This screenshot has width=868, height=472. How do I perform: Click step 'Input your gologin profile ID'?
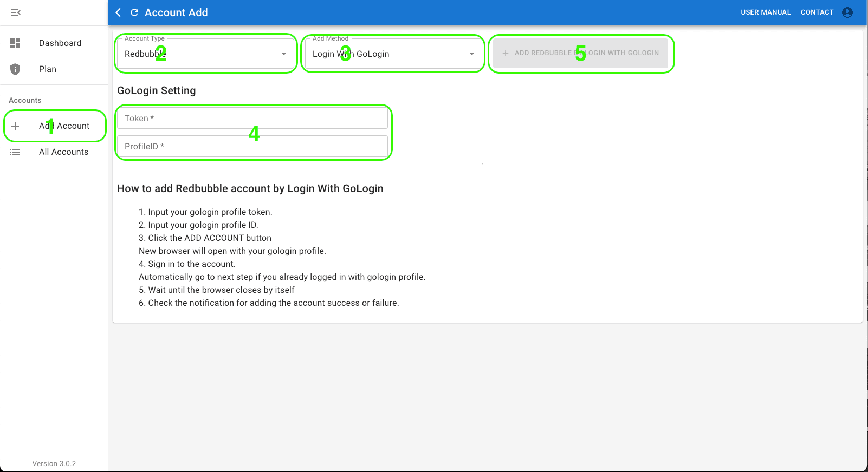coord(198,225)
